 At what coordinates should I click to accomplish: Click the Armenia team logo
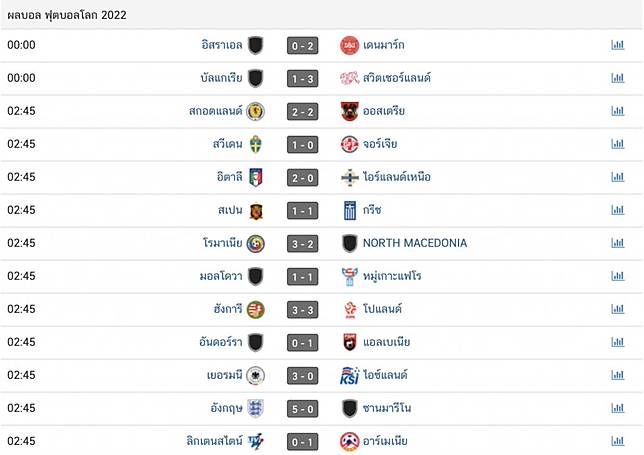tap(349, 441)
